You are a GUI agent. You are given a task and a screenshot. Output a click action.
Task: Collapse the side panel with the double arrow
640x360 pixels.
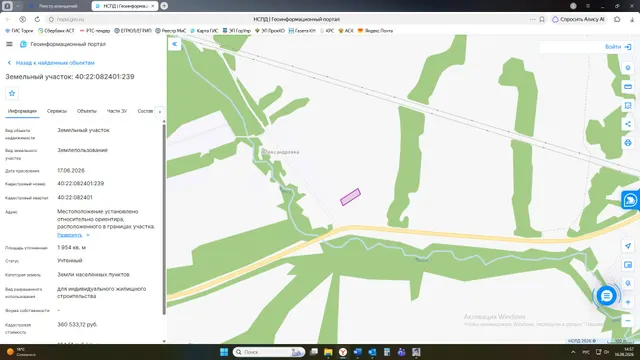point(175,44)
